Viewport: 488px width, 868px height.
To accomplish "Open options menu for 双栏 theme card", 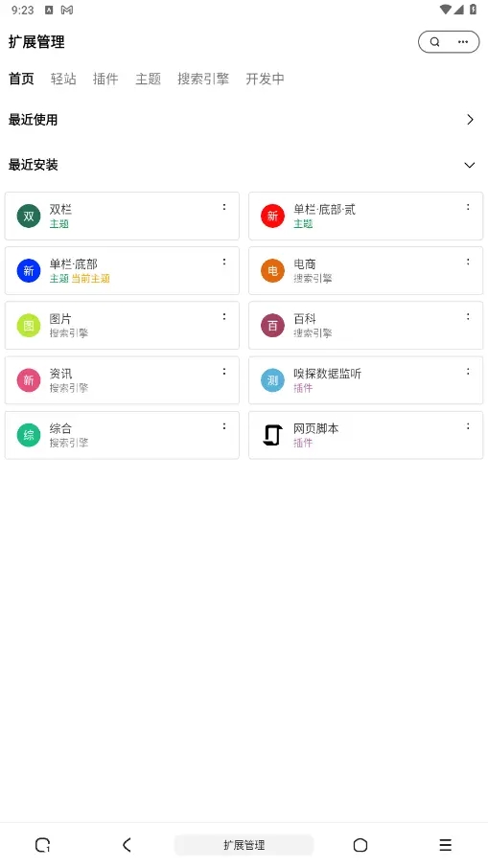I will [x=224, y=207].
